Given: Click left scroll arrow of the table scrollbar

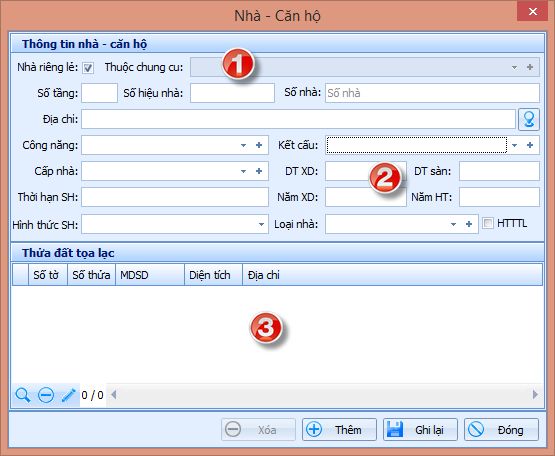Looking at the screenshot, I should click(x=114, y=394).
